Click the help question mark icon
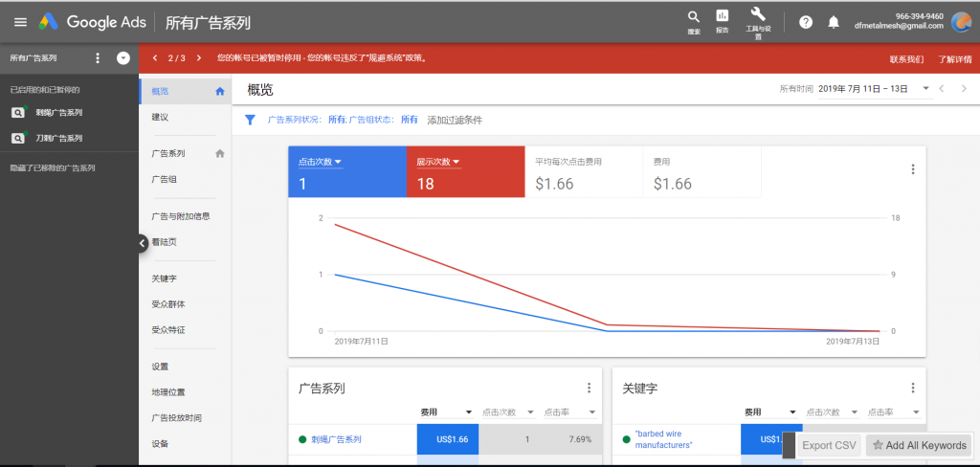This screenshot has height=467, width=980. [806, 22]
